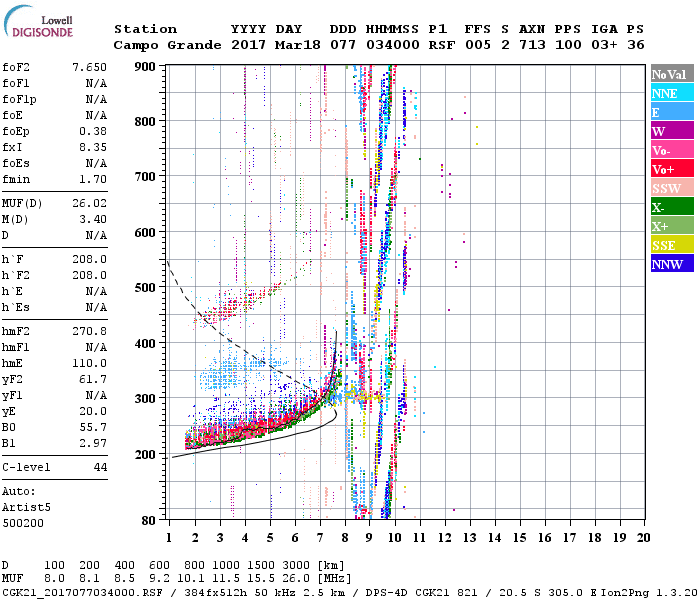
Task: Click the SSW light pink legend swatch
Action: coord(669,188)
